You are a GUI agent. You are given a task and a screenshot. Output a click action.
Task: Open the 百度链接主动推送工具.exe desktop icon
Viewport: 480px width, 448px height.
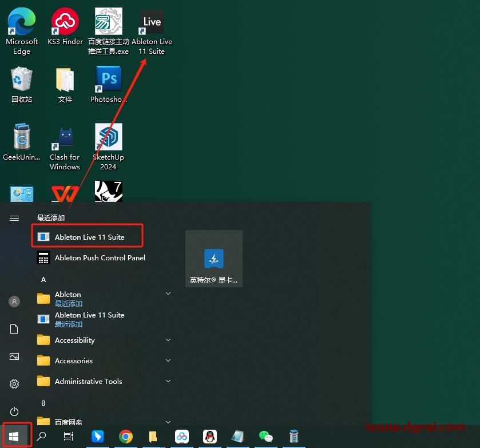(x=108, y=31)
